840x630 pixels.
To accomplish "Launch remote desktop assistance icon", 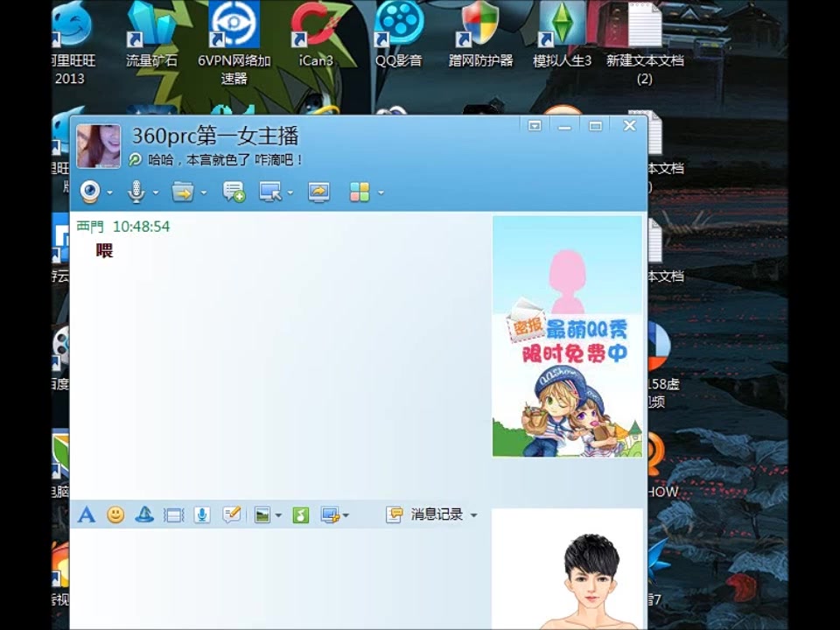I will pyautogui.click(x=272, y=192).
